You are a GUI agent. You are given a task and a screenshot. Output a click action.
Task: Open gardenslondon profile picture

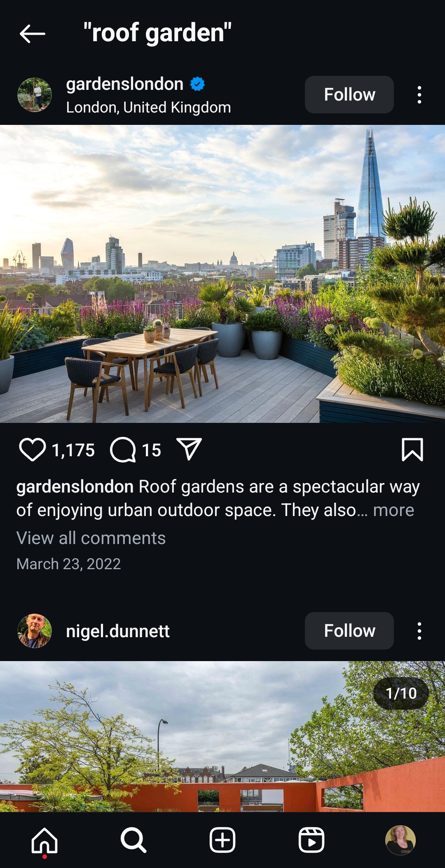(x=35, y=95)
